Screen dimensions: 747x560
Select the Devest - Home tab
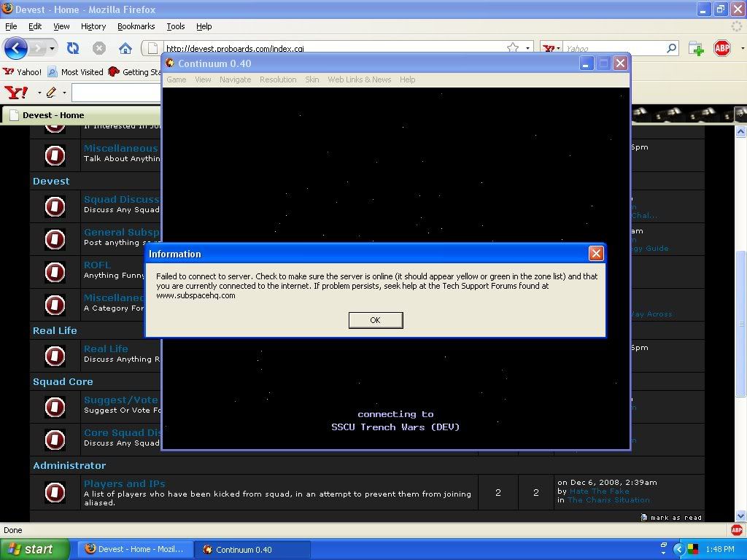[x=81, y=115]
